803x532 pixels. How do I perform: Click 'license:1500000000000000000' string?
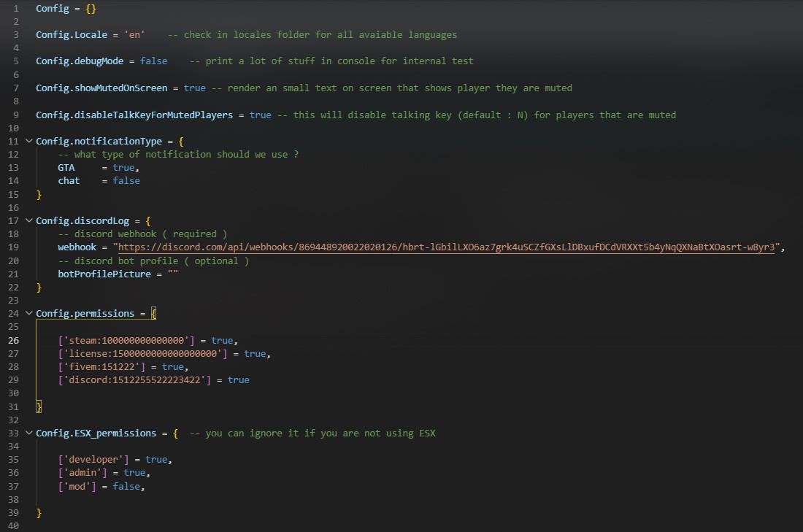tap(142, 354)
